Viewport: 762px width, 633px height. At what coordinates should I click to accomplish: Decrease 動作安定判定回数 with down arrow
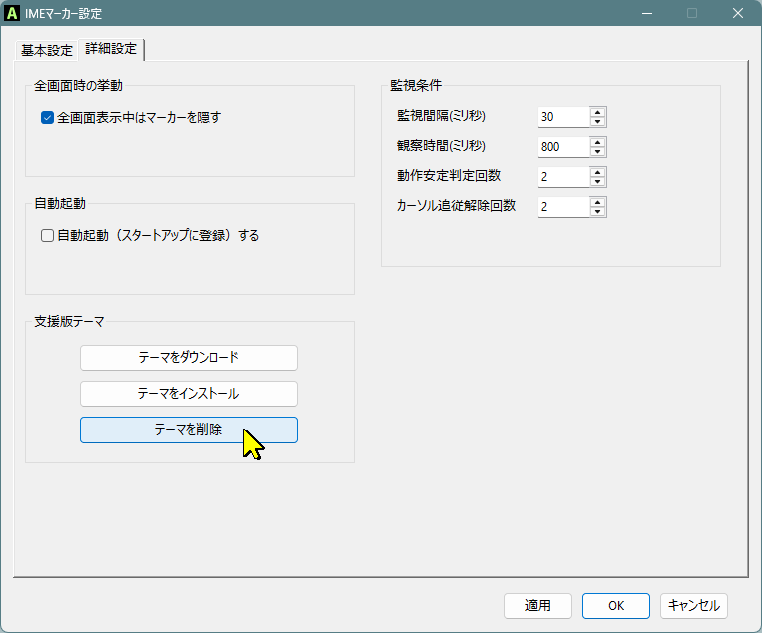[597, 182]
